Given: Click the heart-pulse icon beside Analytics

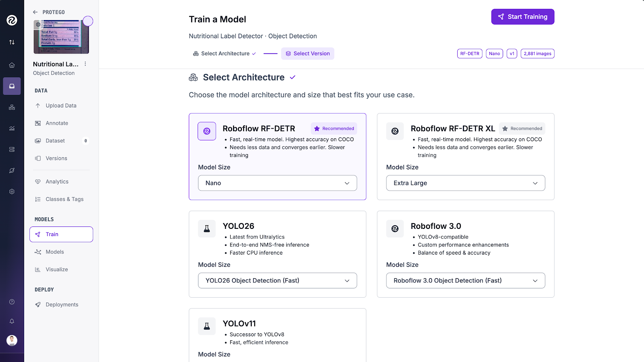Looking at the screenshot, I should pos(38,182).
